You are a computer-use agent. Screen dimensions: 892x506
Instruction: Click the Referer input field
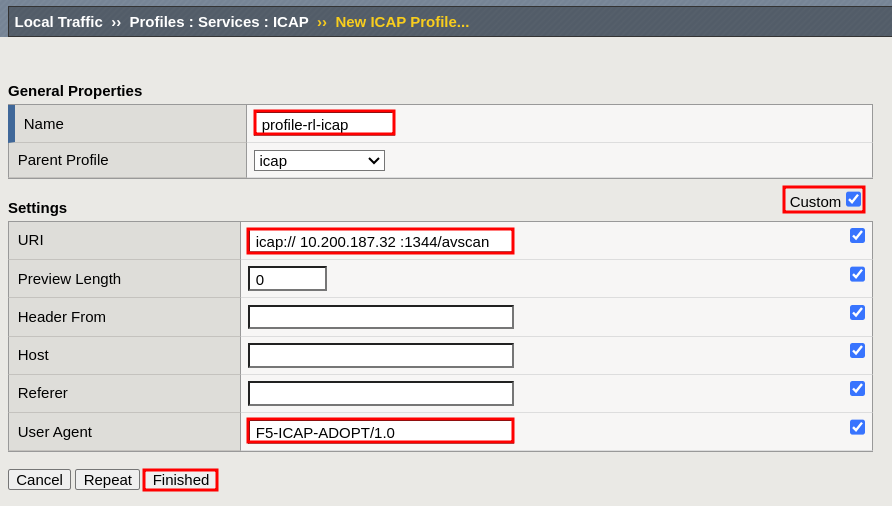coord(380,393)
